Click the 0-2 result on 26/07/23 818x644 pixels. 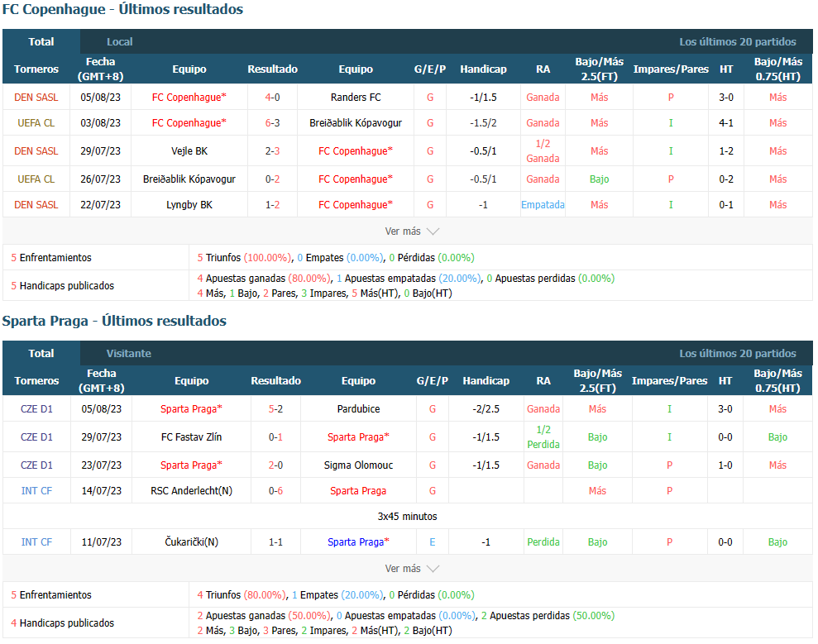(272, 179)
